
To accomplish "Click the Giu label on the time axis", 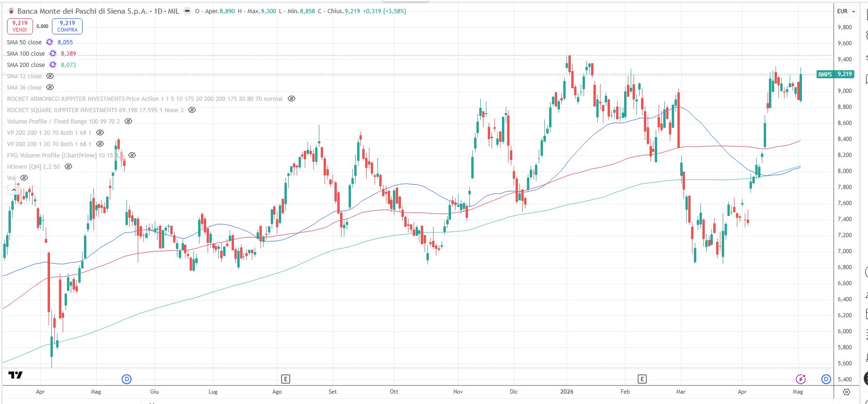I will pos(154,392).
